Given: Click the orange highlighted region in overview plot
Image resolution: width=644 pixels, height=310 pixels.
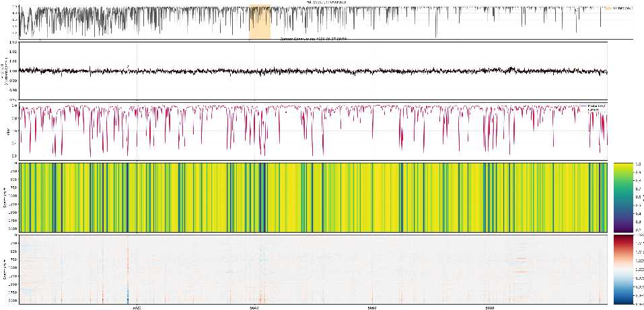Looking at the screenshot, I should tap(259, 22).
